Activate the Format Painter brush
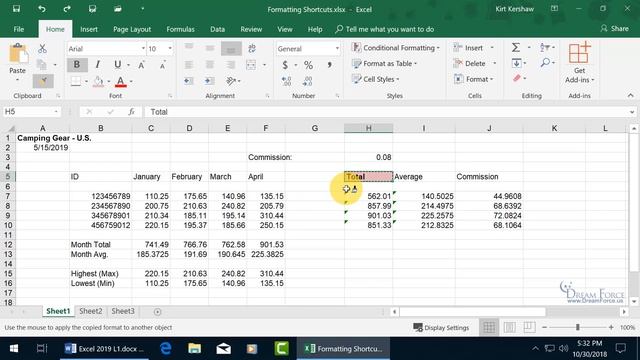 click(x=43, y=81)
